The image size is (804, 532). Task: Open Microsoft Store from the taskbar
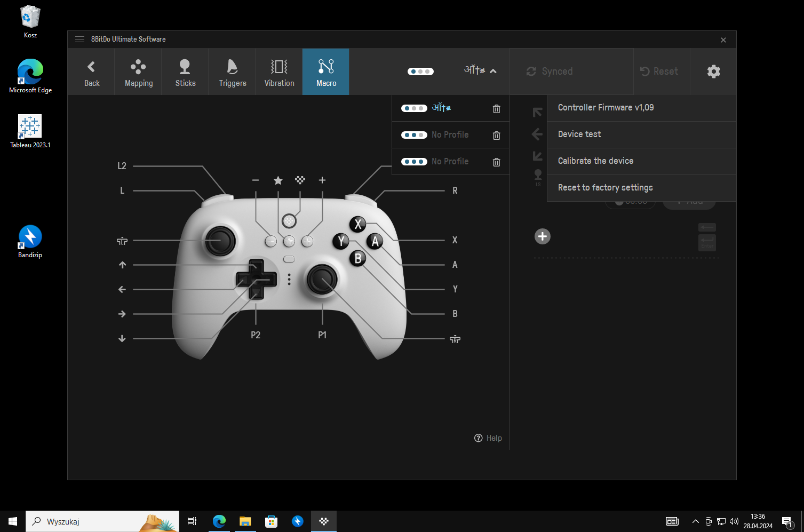(x=271, y=521)
